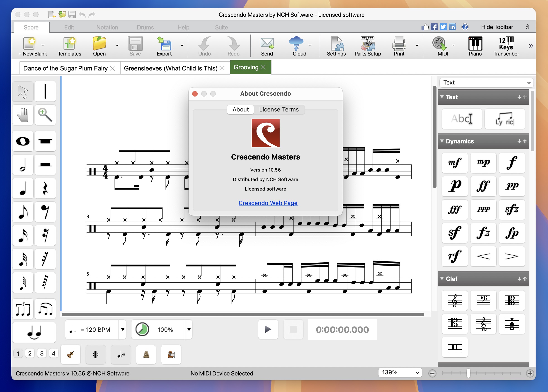548x392 pixels.
Task: Collapse the Clef section
Action: point(442,278)
